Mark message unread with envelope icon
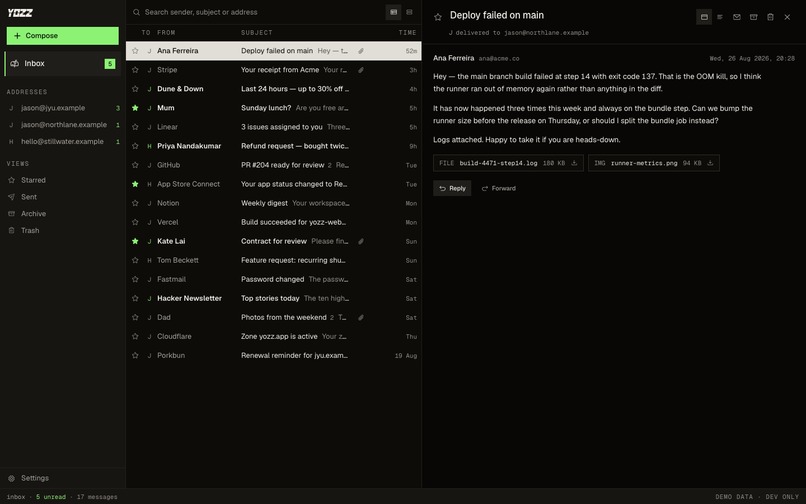 (737, 17)
